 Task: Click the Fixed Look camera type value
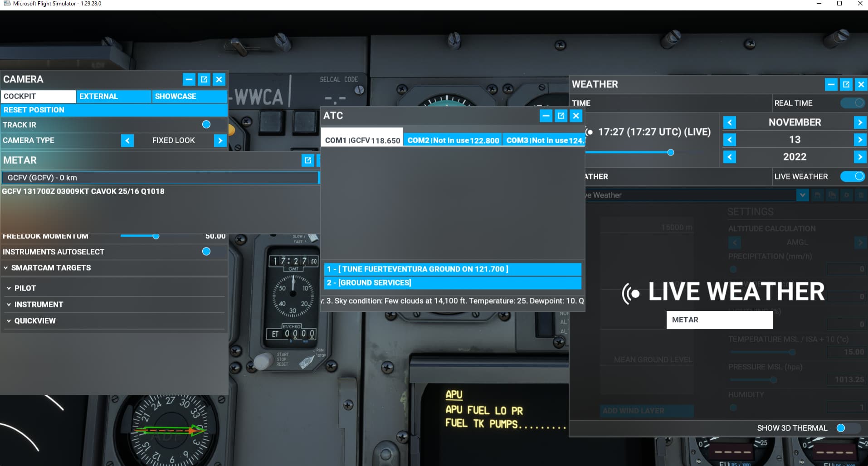[174, 141]
